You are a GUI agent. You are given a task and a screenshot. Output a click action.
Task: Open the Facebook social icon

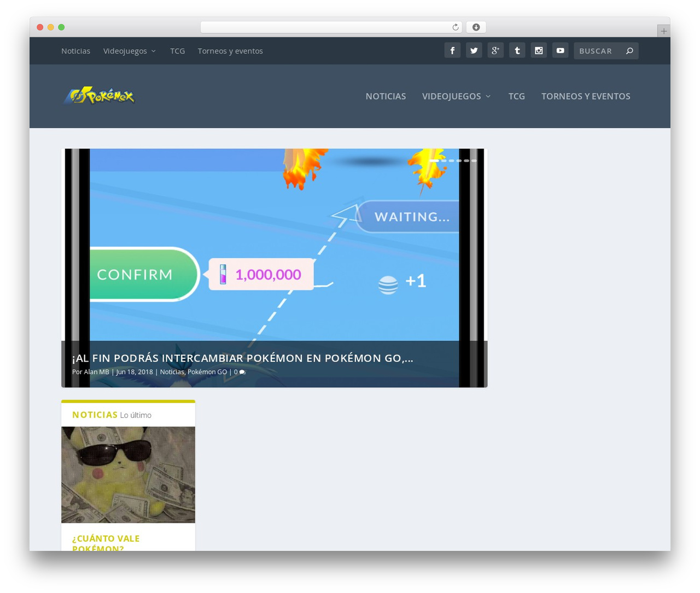coord(452,50)
